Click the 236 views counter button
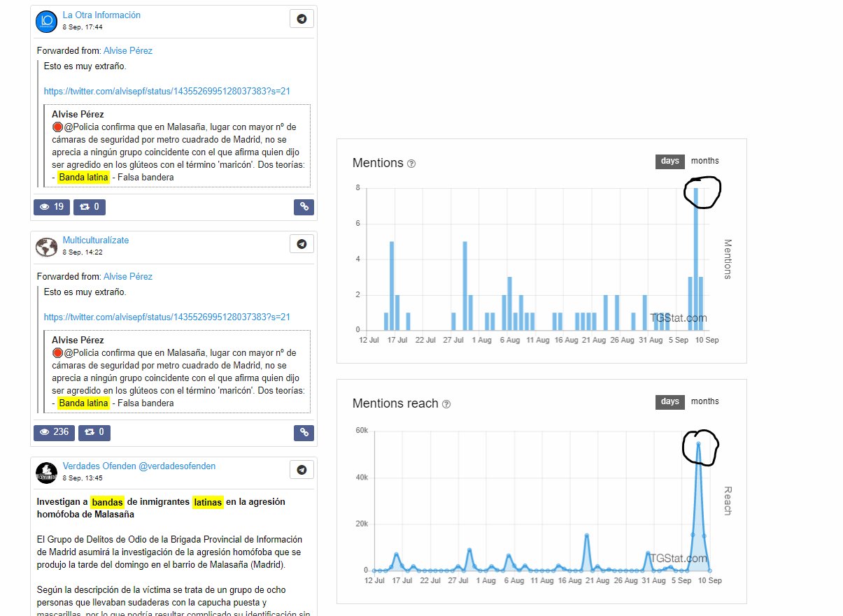 (54, 432)
